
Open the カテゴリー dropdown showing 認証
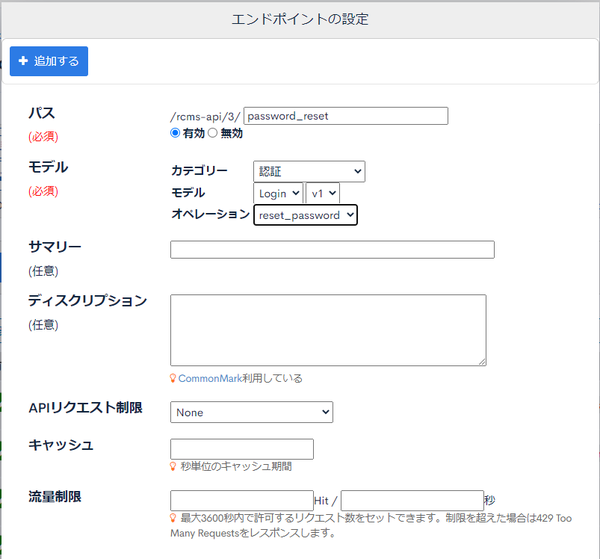pos(309,171)
